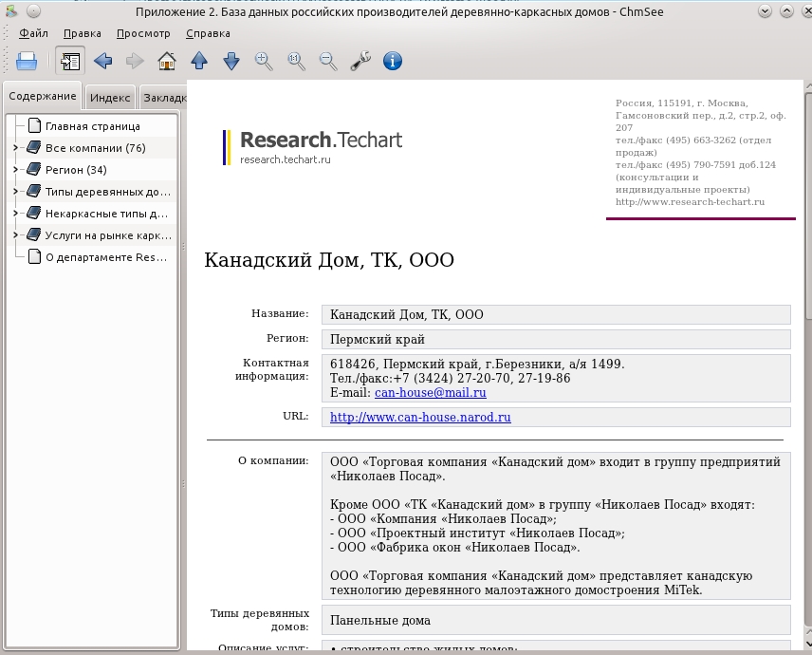This screenshot has height=655, width=812.
Task: Click the Услуги на рынке карк… book icon
Action: coord(33,234)
